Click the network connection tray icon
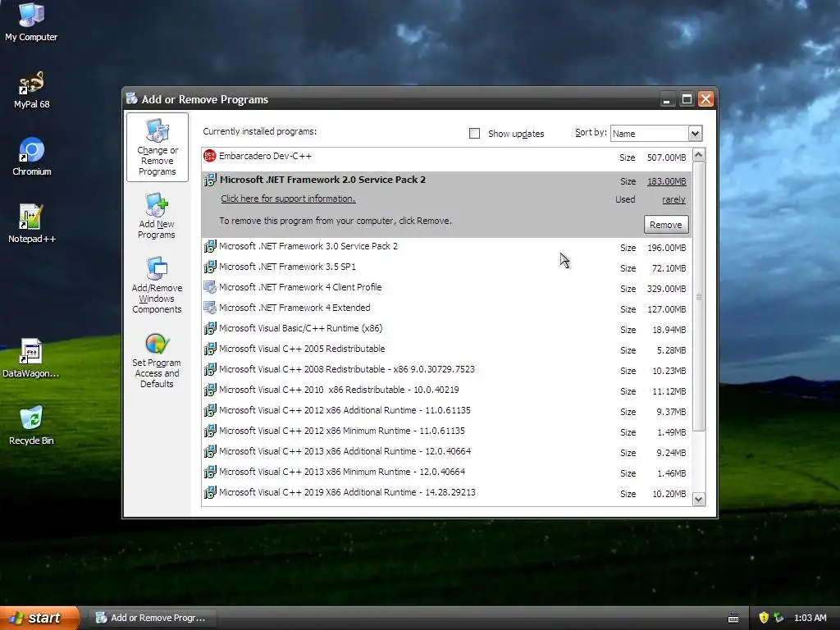Viewport: 840px width, 630px height. click(x=778, y=618)
